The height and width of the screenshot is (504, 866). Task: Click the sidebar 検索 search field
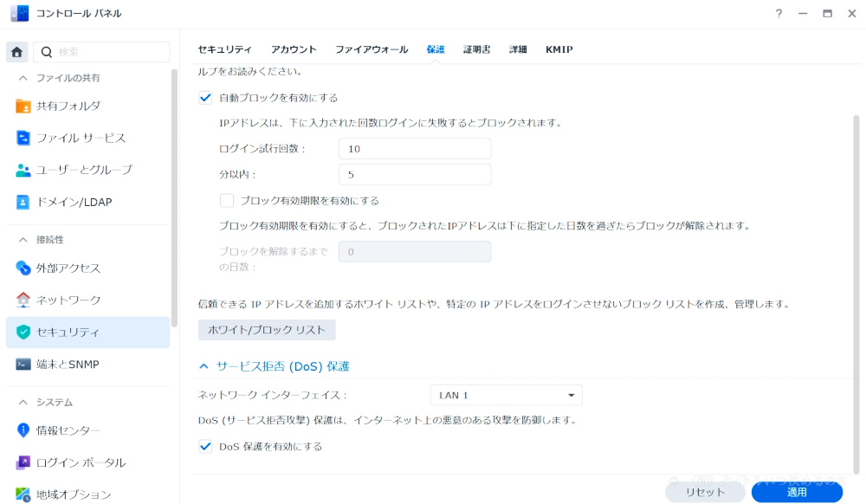click(x=101, y=52)
